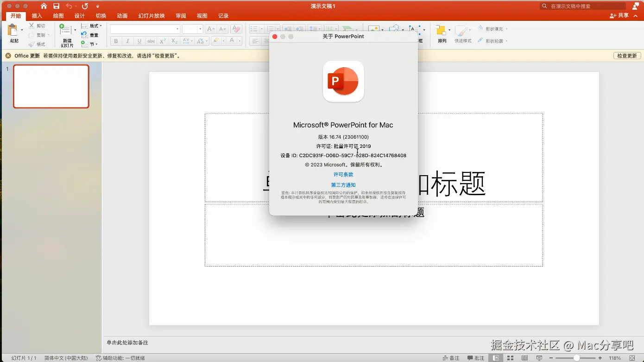Viewport: 644px width, 362px height.
Task: Clear all formatting with eraser A icon
Action: pos(236,29)
